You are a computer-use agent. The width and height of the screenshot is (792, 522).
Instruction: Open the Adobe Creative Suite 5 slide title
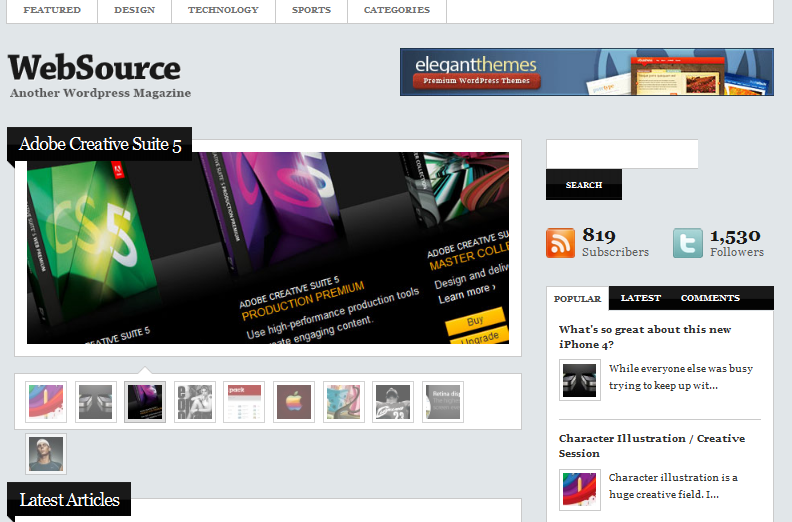point(100,145)
